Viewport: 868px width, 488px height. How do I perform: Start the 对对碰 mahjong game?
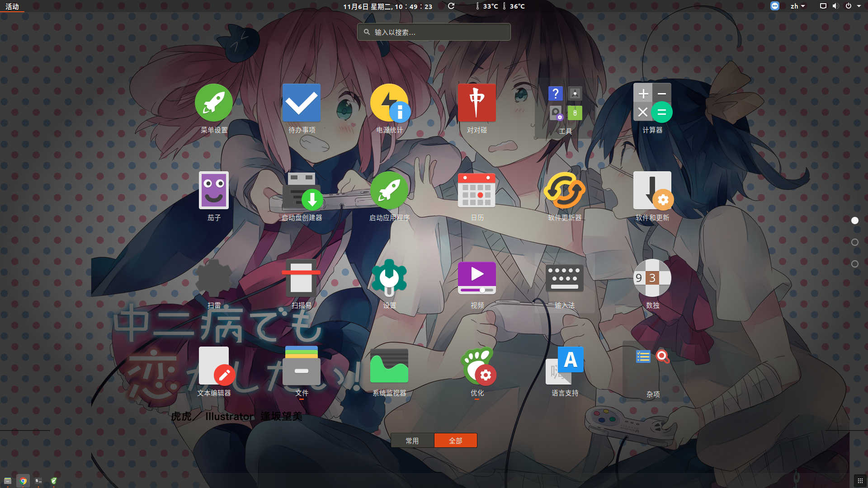pos(477,109)
